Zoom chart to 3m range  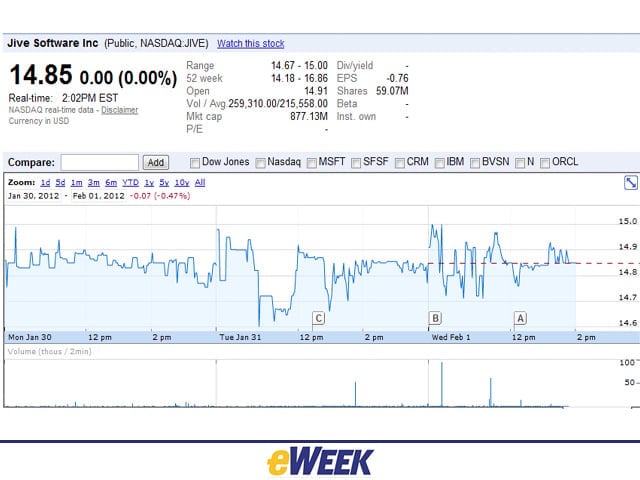(x=93, y=182)
